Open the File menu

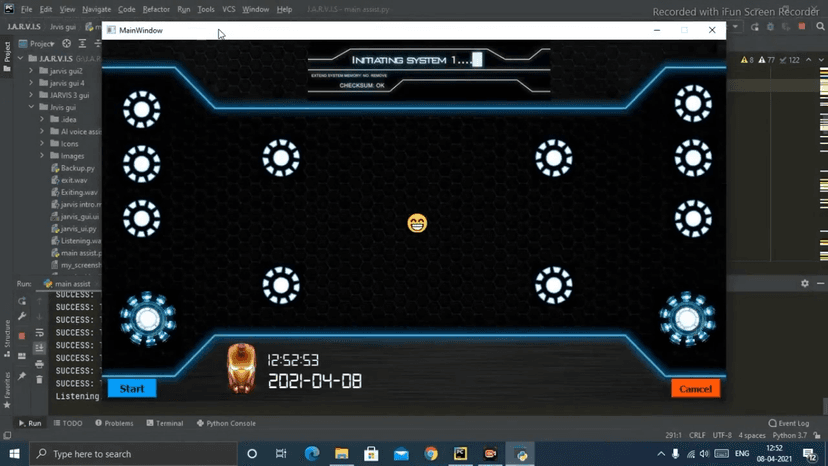tap(26, 10)
